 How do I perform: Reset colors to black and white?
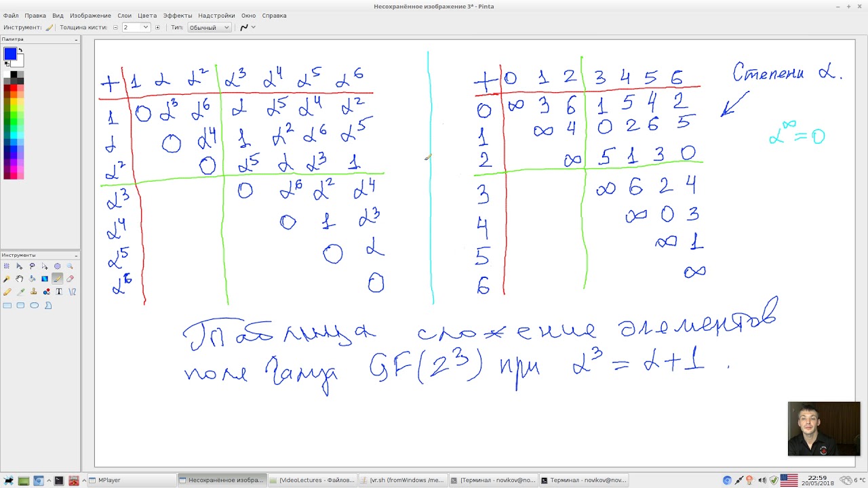click(x=7, y=64)
